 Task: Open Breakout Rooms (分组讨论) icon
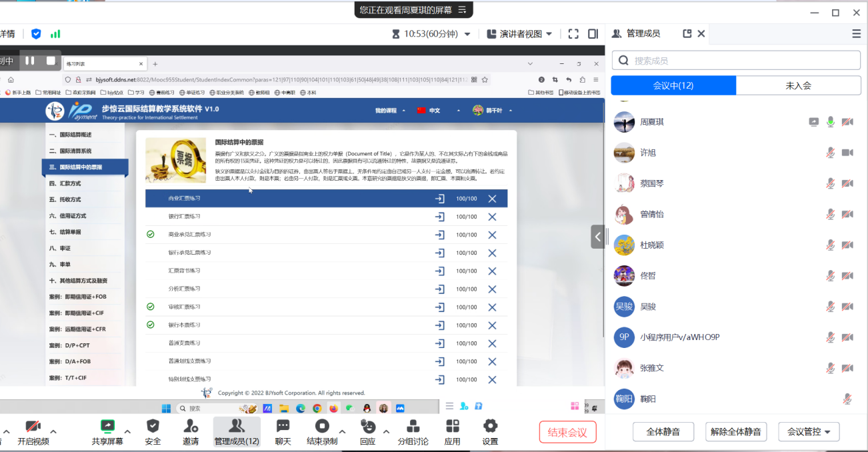pyautogui.click(x=413, y=427)
